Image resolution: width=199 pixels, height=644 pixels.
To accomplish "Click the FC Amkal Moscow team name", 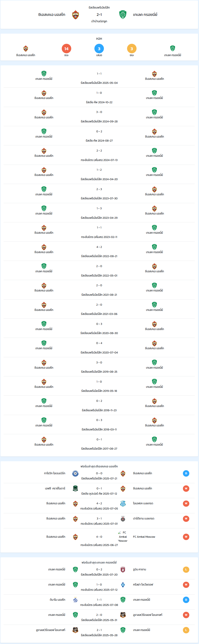I will click(x=144, y=537).
